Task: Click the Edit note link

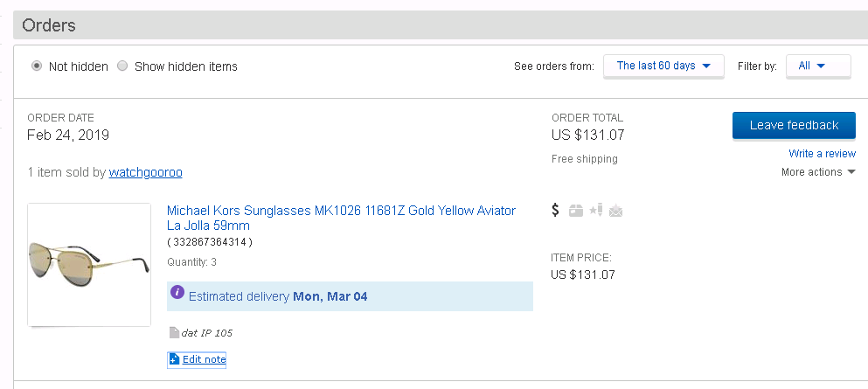Action: 204,359
